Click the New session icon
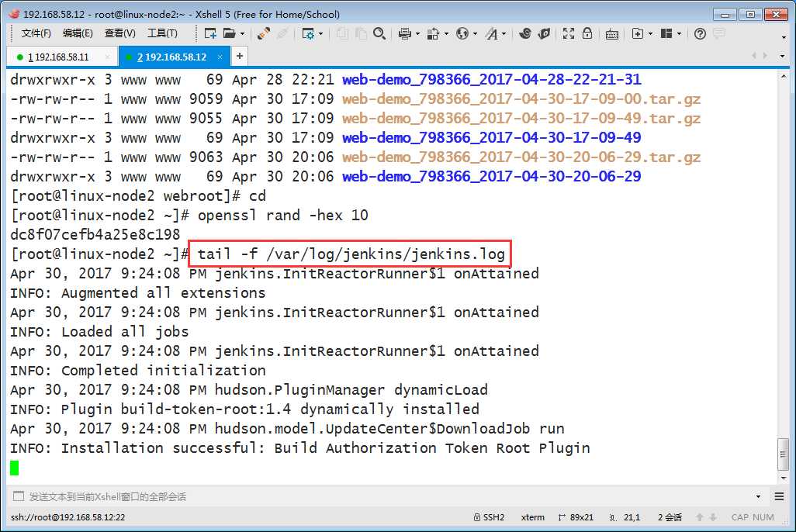796x532 pixels. (x=210, y=33)
